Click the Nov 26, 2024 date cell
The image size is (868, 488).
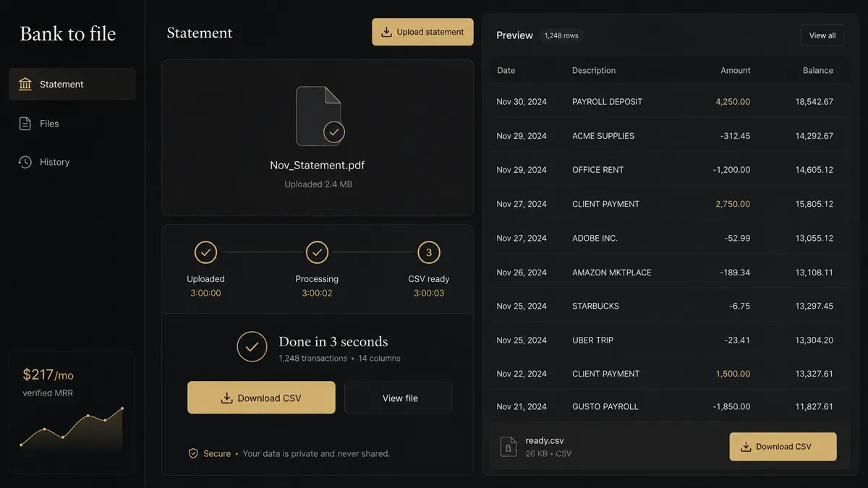(x=522, y=273)
